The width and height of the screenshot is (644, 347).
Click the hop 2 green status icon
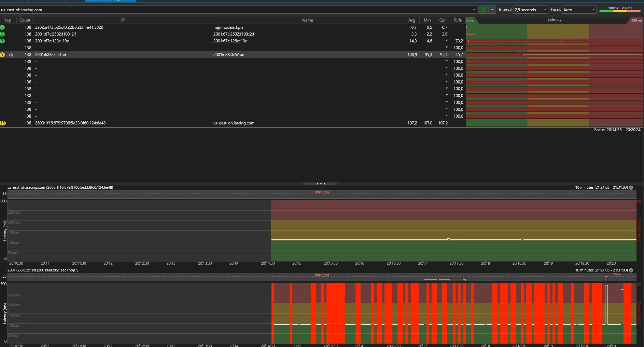click(2, 34)
